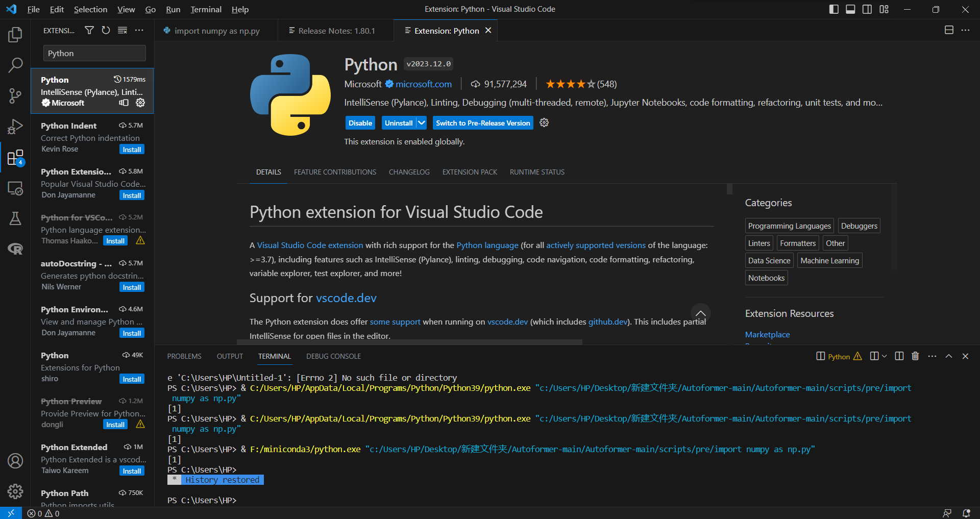Split the terminal

(899, 356)
